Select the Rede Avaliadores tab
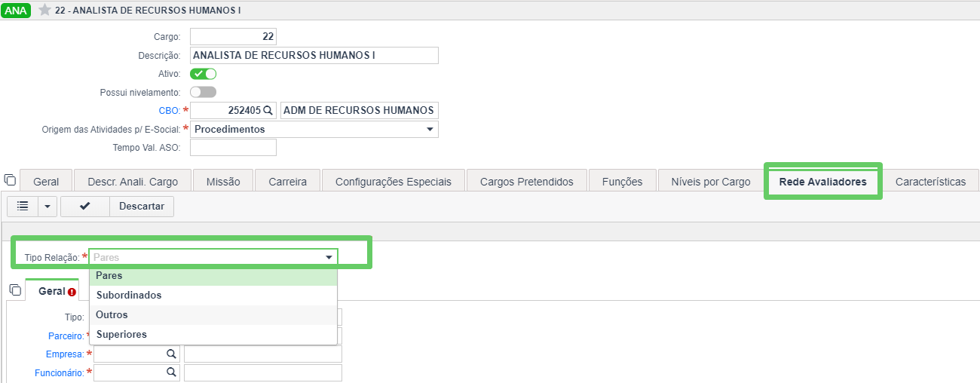 (823, 181)
